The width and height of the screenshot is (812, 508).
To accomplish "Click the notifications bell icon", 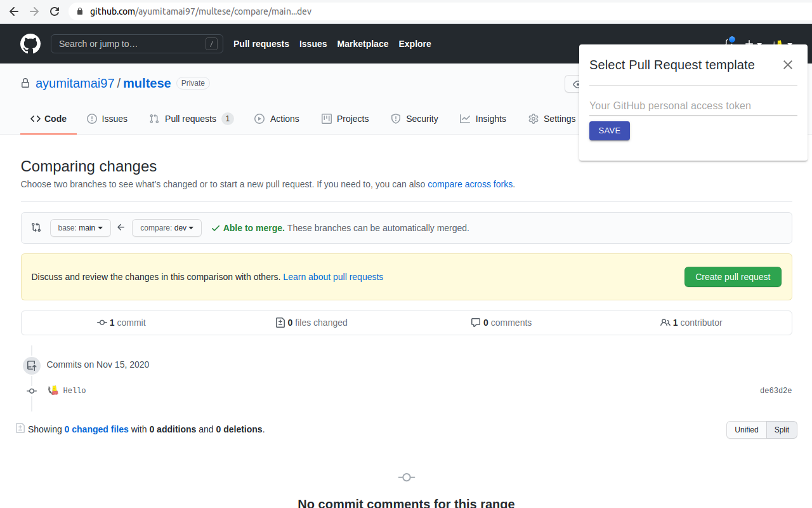I will click(730, 44).
